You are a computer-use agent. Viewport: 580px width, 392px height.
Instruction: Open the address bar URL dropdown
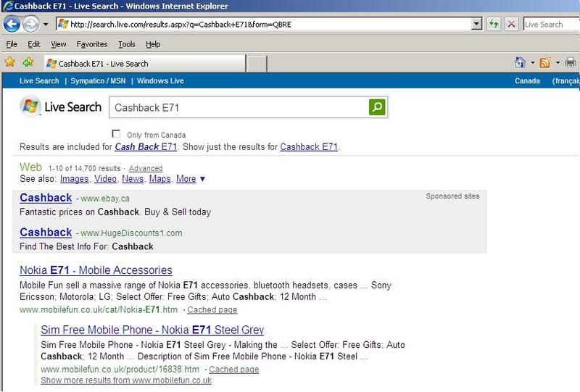click(477, 25)
